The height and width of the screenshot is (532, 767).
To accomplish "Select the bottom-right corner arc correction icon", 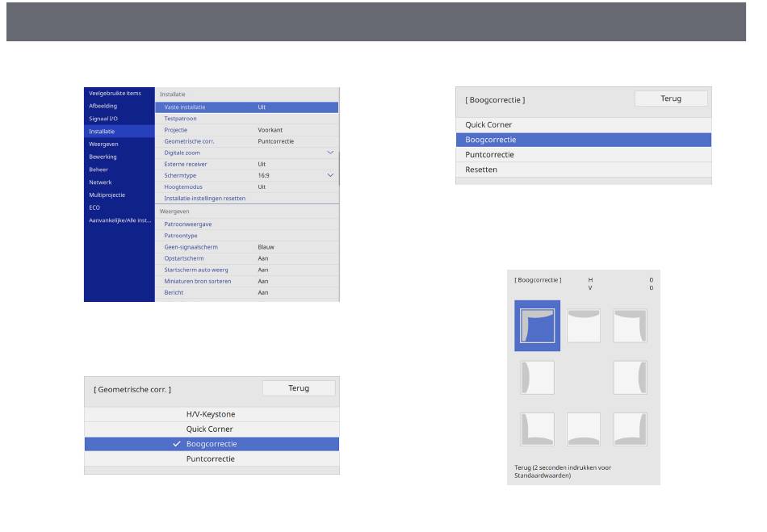I will click(630, 429).
